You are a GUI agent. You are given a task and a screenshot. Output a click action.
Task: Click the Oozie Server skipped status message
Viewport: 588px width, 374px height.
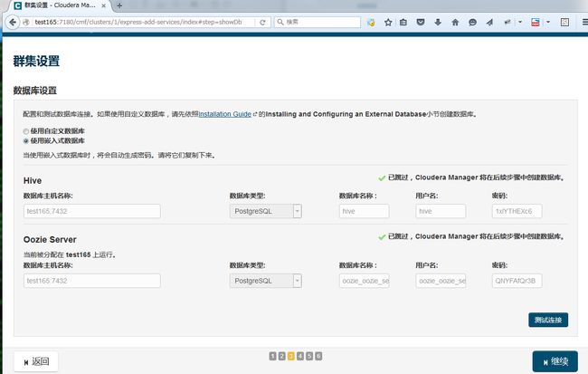click(x=471, y=236)
